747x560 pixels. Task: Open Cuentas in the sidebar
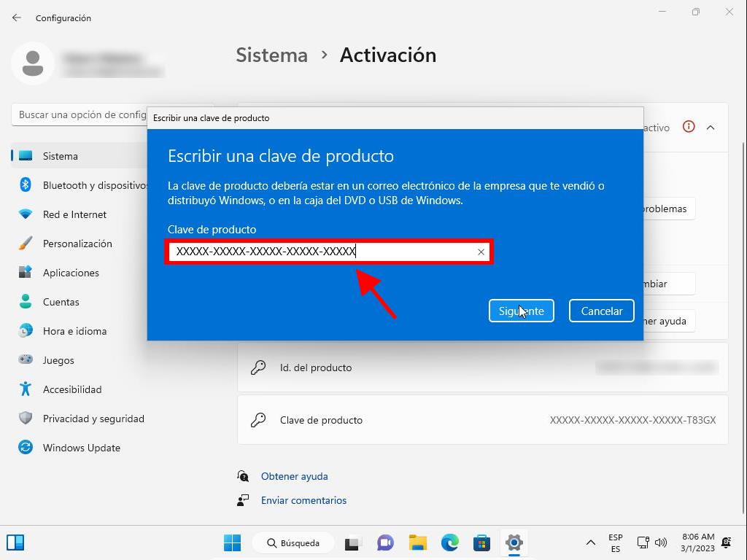pyautogui.click(x=61, y=302)
